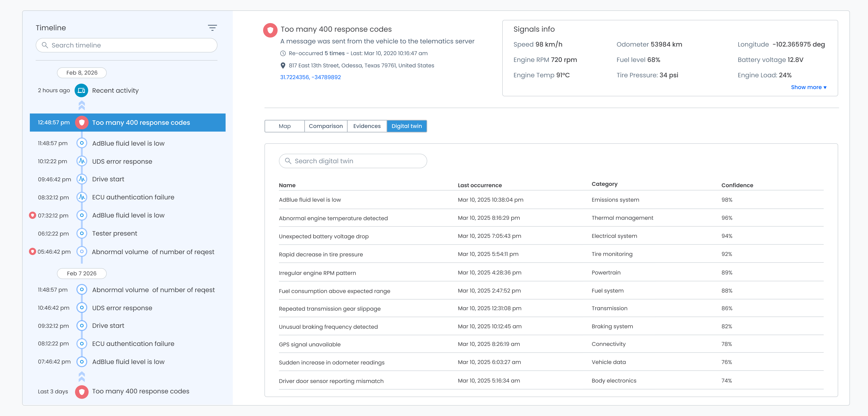The width and height of the screenshot is (868, 416).
Task: Expand timeline with lower double-chevron arrows
Action: coord(82,376)
